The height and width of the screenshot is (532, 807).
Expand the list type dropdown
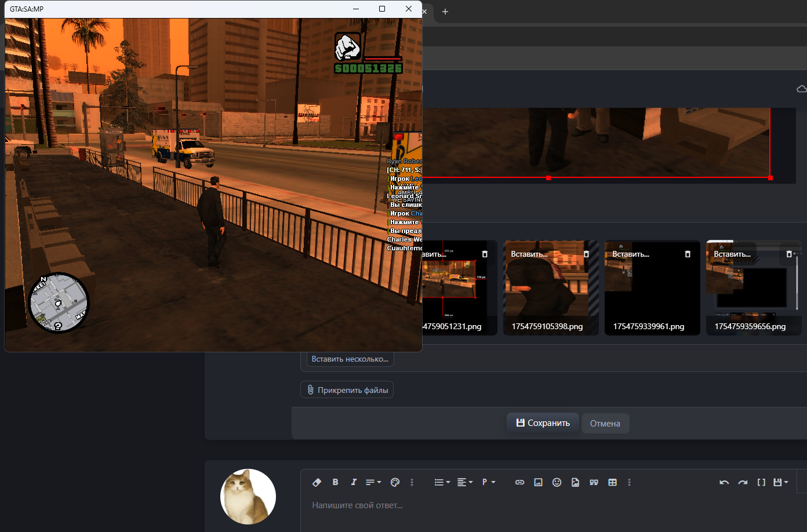tap(442, 482)
